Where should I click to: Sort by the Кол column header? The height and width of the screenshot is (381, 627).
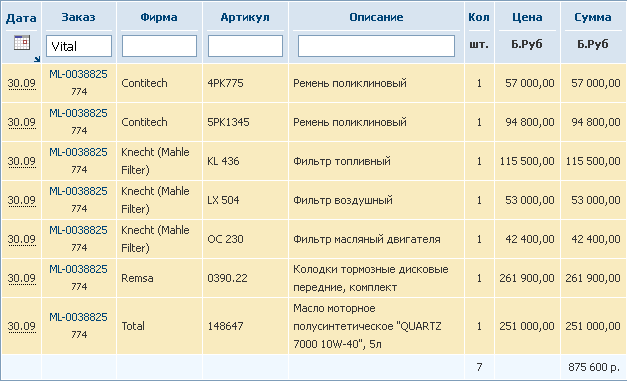pos(479,17)
